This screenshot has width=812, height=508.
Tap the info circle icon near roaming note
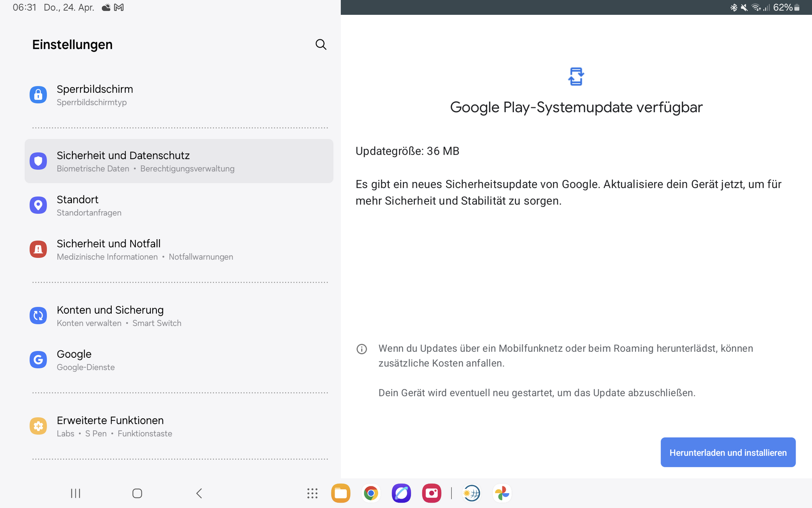(x=362, y=349)
